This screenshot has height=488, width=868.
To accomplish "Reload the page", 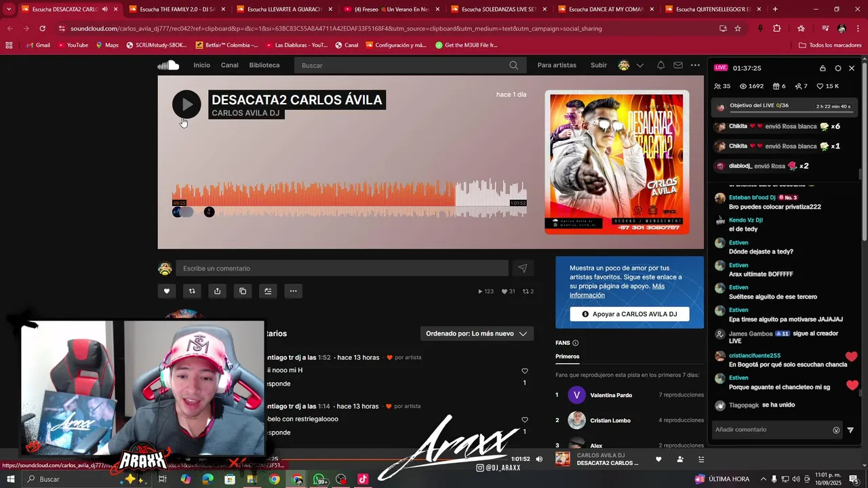I will 42,28.
